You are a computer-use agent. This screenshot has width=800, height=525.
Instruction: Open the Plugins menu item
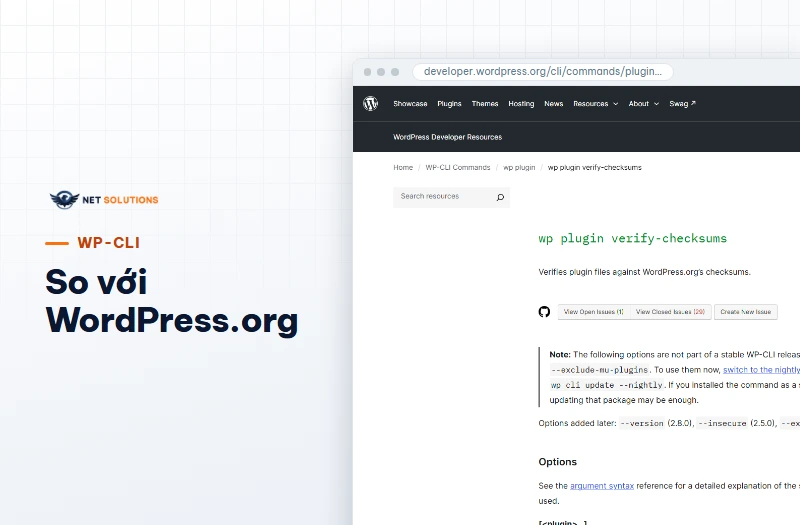(x=449, y=104)
